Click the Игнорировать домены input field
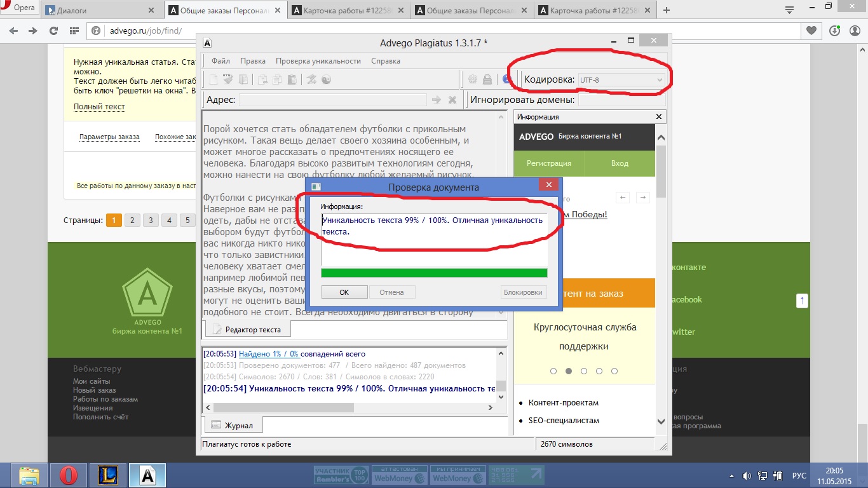This screenshot has width=868, height=488. click(x=621, y=100)
